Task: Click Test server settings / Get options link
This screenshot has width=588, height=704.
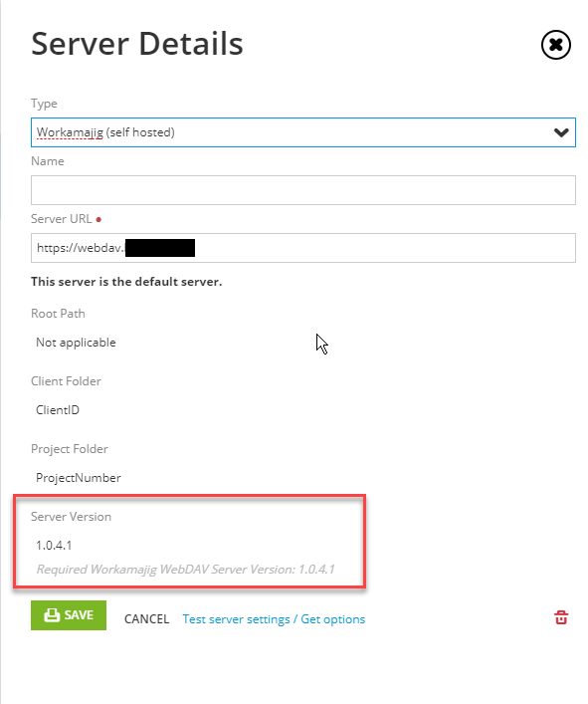Action: click(274, 619)
